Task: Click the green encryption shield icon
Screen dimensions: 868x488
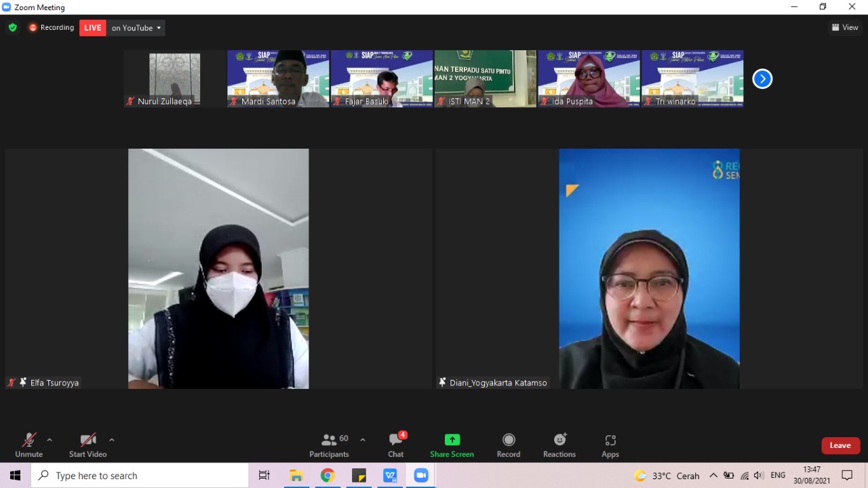Action: coord(13,28)
